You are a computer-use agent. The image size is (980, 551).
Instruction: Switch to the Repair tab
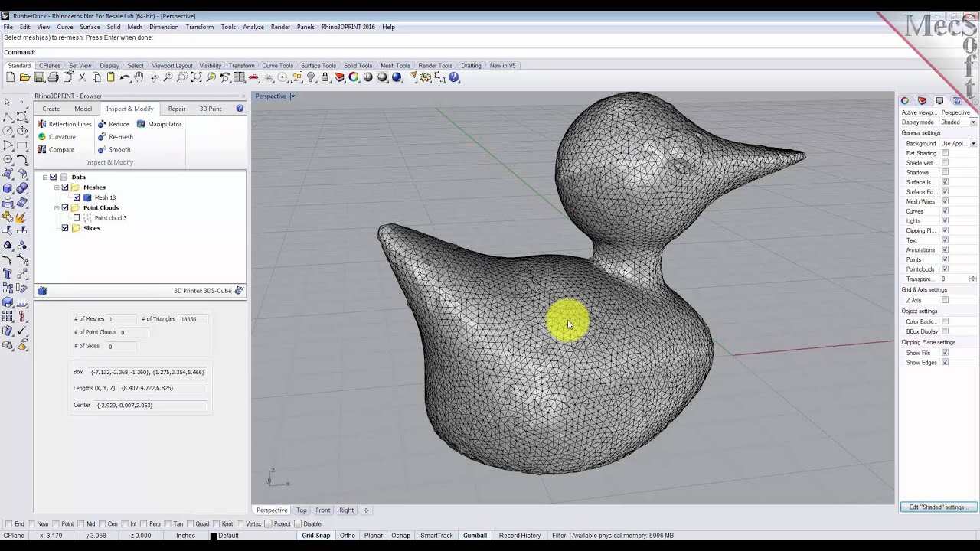click(177, 109)
